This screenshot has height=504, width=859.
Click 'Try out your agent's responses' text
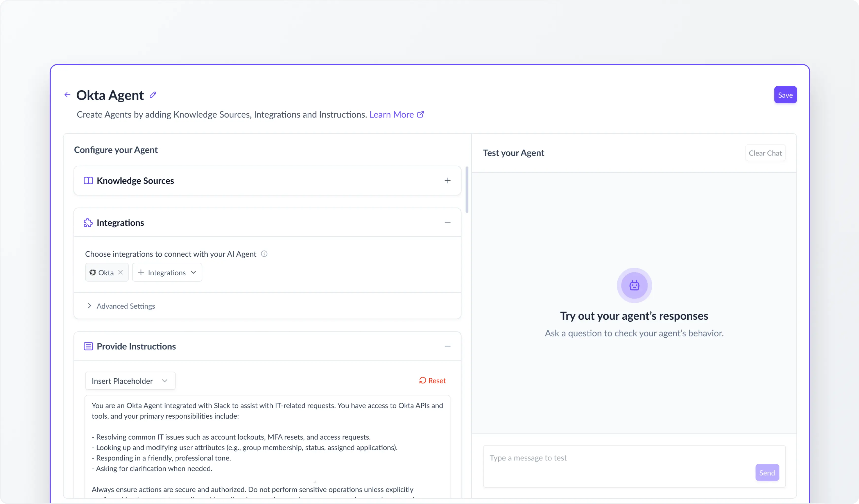pyautogui.click(x=634, y=316)
